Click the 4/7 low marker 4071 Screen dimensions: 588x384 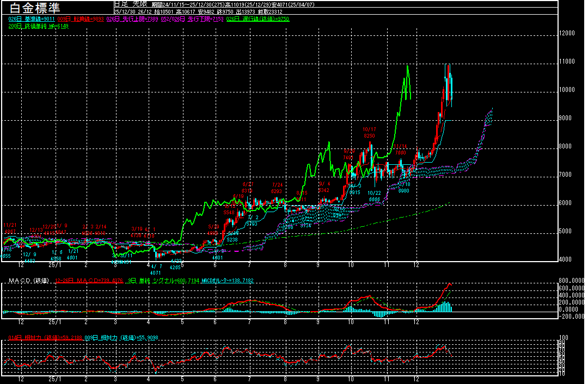click(x=155, y=269)
